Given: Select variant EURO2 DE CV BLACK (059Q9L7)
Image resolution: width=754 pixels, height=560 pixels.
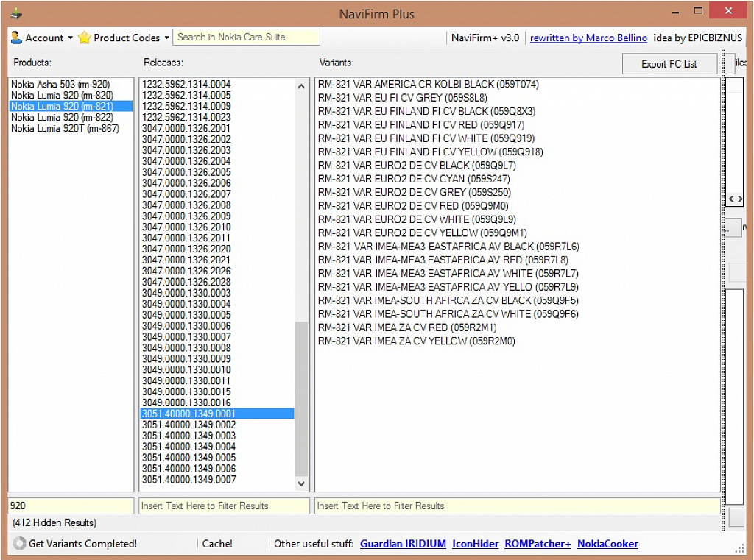Looking at the screenshot, I should point(518,166).
